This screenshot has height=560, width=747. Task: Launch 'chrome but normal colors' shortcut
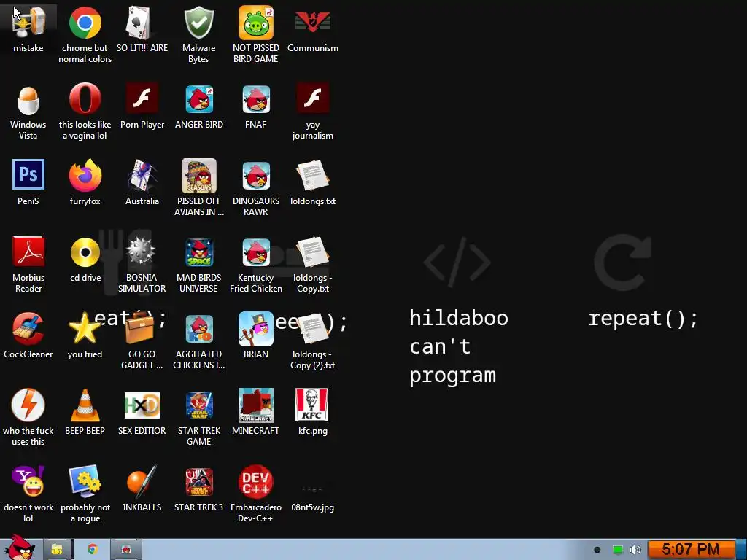[85, 23]
